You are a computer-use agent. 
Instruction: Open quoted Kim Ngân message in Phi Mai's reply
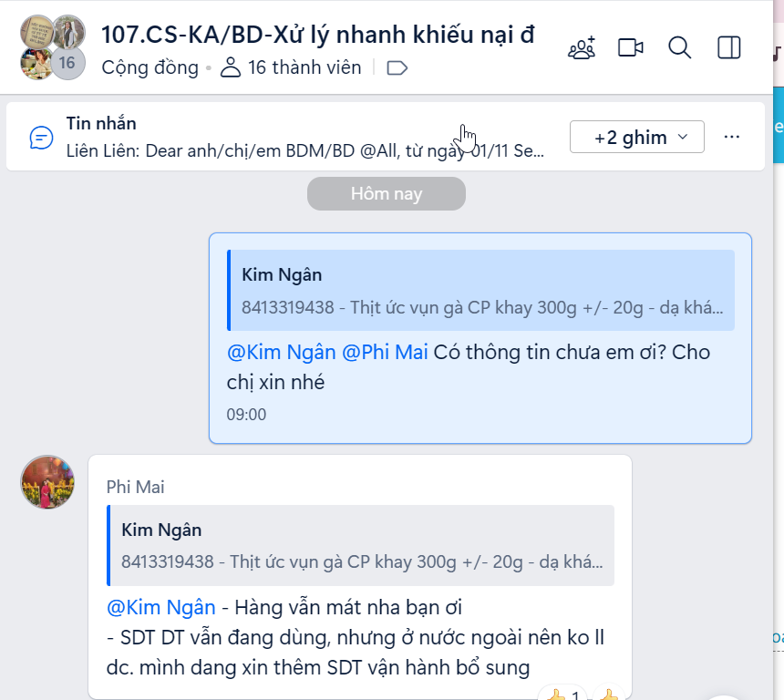360,545
